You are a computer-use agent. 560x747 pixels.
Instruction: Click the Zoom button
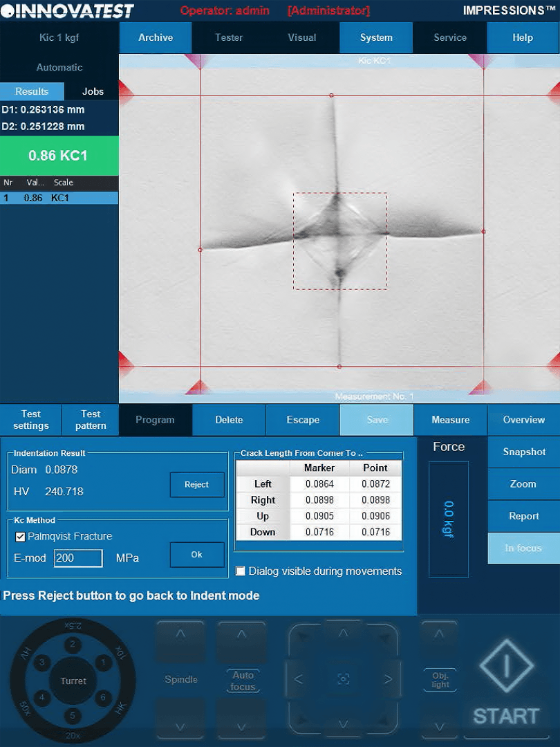click(x=524, y=484)
